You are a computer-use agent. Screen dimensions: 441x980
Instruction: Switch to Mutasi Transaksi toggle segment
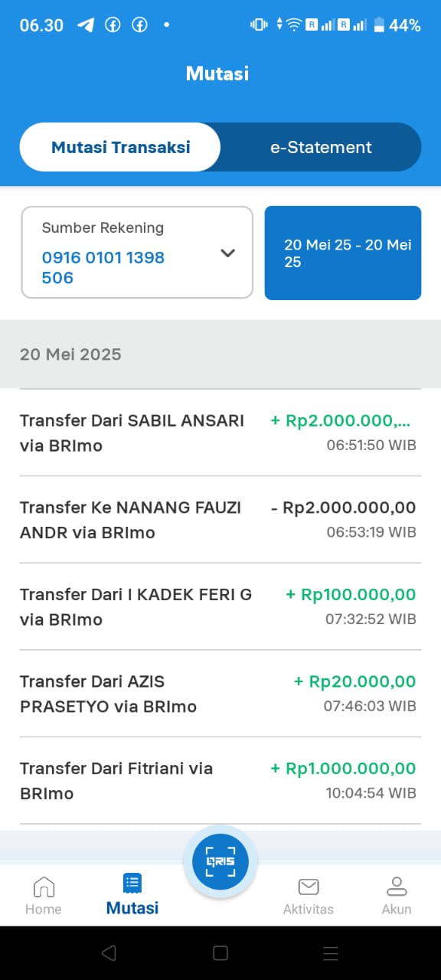[x=120, y=147]
